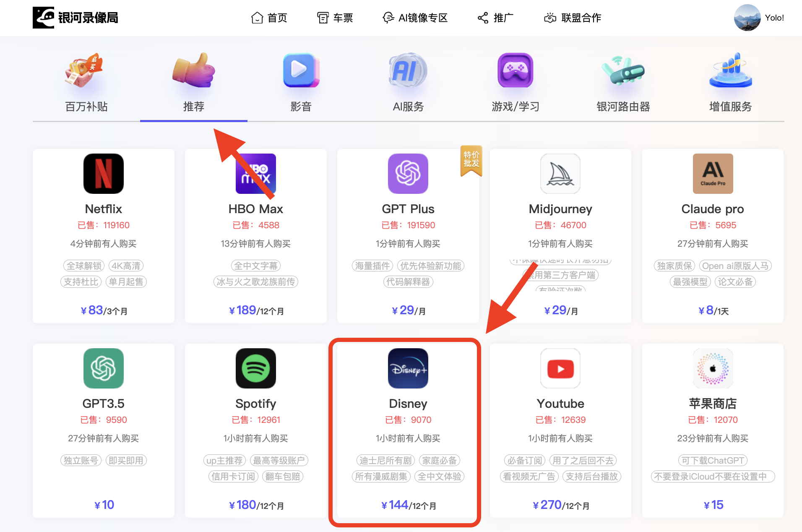802x532 pixels.
Task: Click the 冰与火之歌龙族前传 tag
Action: pyautogui.click(x=256, y=282)
